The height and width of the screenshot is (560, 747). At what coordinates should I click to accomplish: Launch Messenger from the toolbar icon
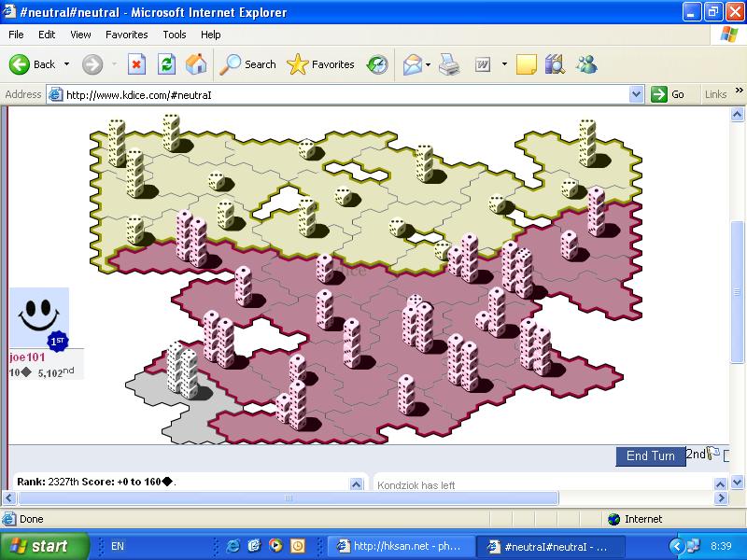point(586,64)
